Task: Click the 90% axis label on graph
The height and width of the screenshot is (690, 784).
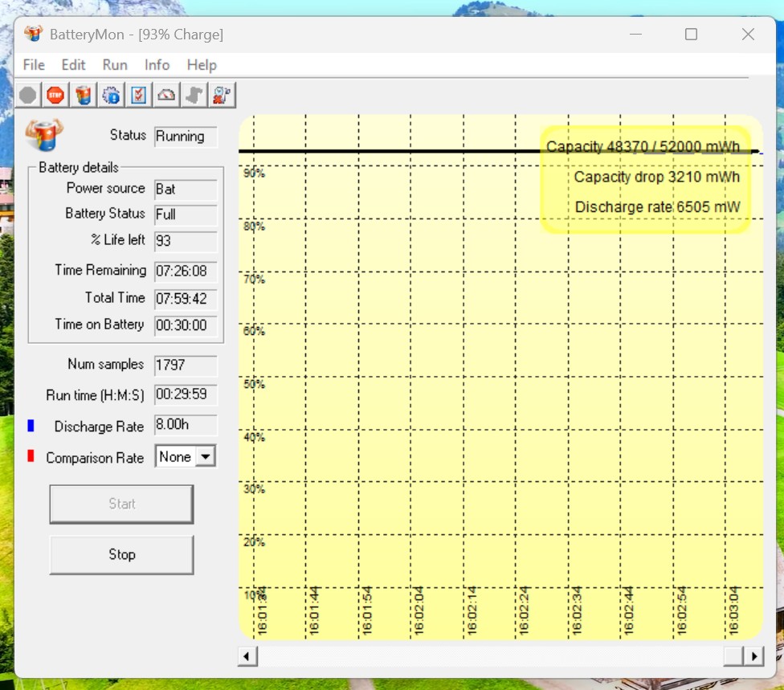Action: point(254,173)
